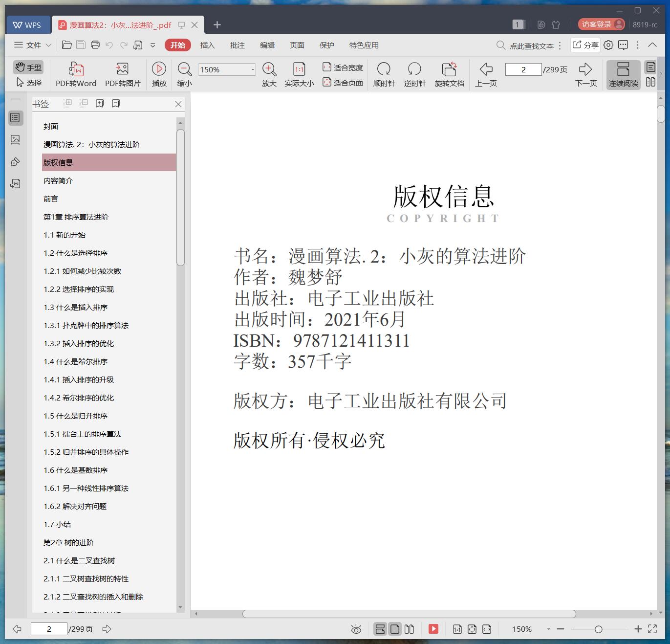Switch to the Select tool (选择)
Image resolution: width=670 pixels, height=644 pixels.
[x=28, y=83]
